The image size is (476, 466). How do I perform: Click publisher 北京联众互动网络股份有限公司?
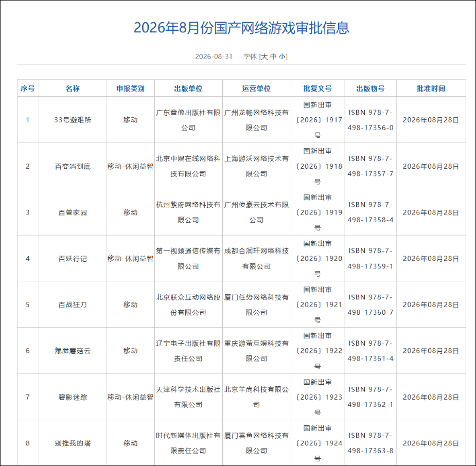point(188,304)
